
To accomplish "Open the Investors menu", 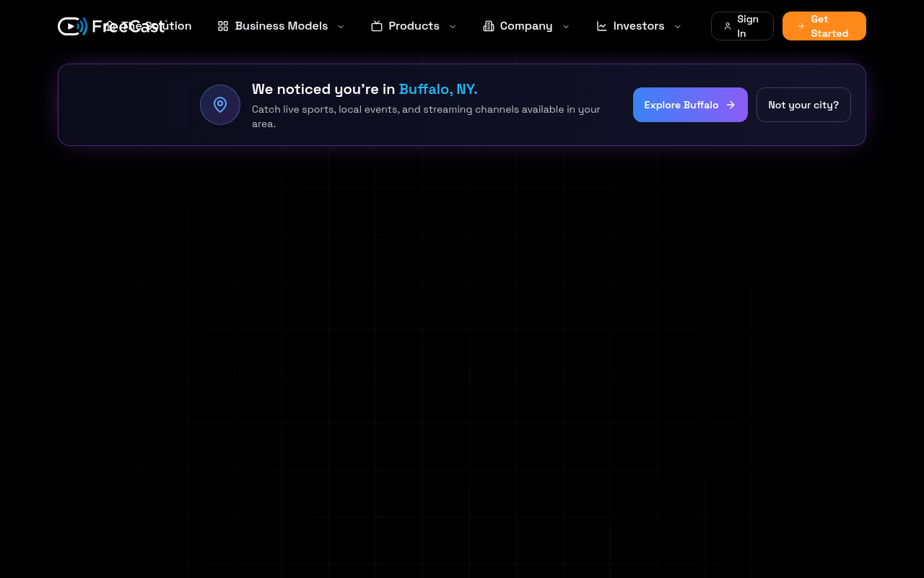I will 639,26.
